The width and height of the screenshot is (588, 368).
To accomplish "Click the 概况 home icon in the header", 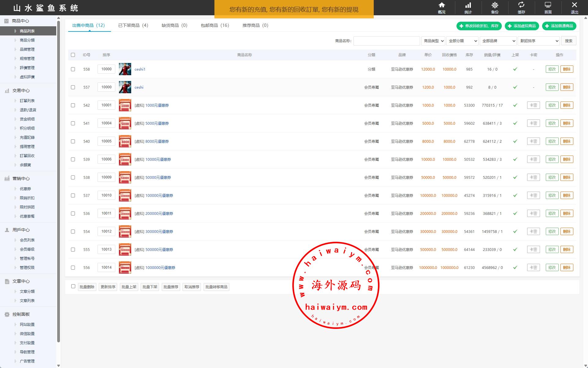I will point(442,5).
